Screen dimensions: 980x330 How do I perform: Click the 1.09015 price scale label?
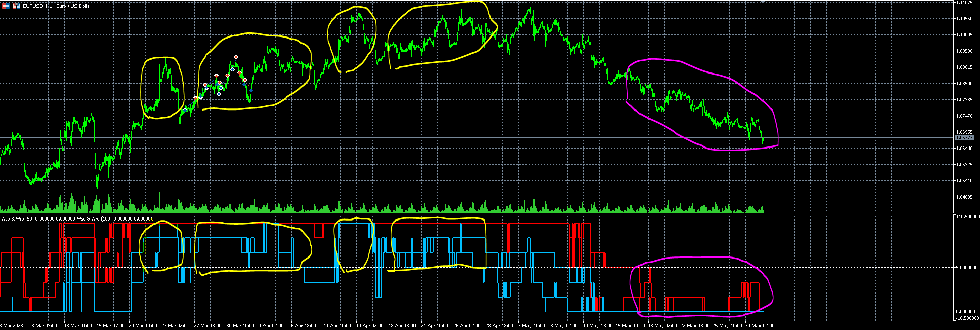[964, 67]
